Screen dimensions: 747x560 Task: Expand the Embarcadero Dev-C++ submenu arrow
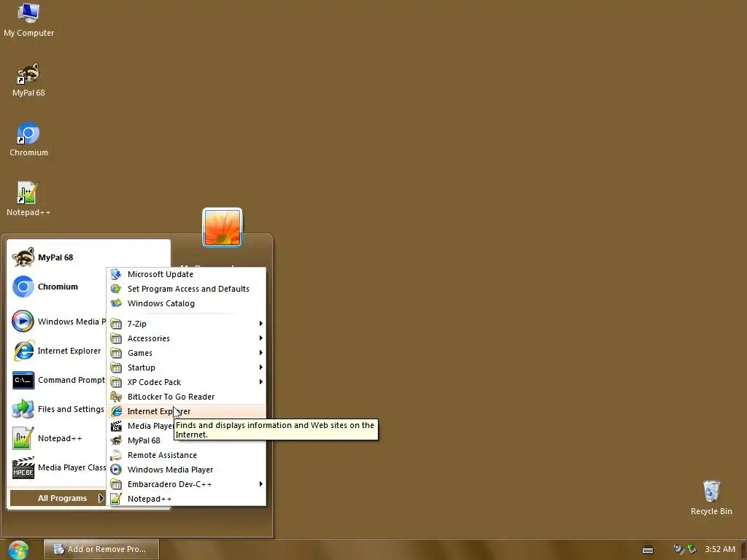260,484
